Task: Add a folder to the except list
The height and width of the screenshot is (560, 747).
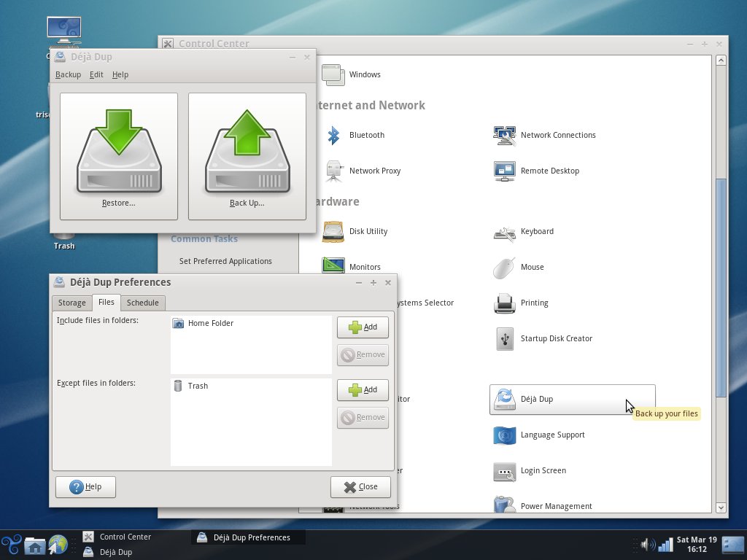Action: click(x=363, y=390)
